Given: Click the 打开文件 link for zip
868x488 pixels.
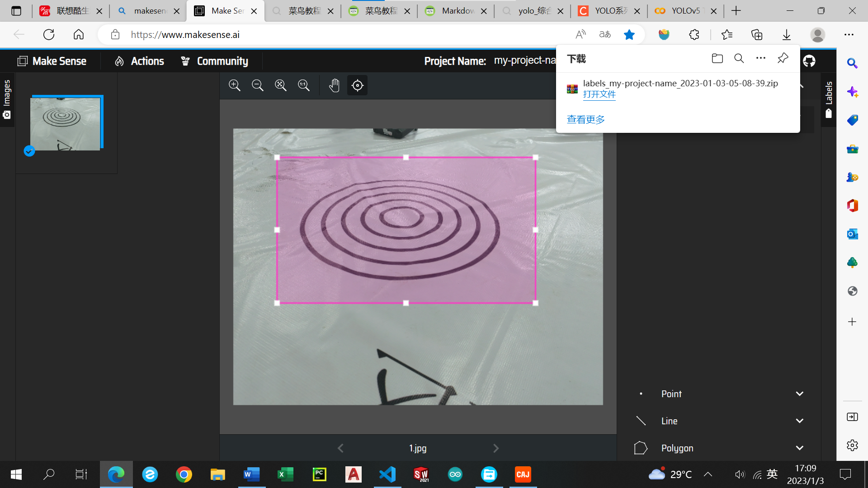Looking at the screenshot, I should point(599,94).
